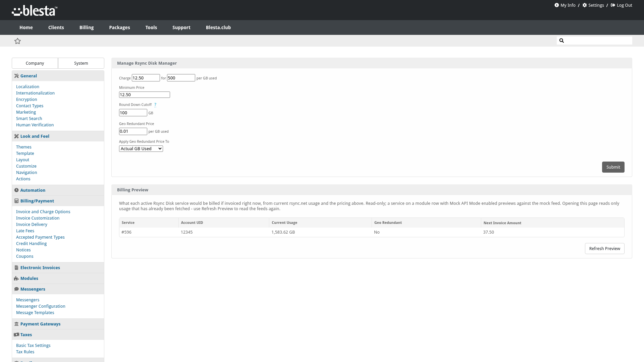This screenshot has width=644, height=362.
Task: Click the search magnifier icon
Action: pyautogui.click(x=561, y=41)
